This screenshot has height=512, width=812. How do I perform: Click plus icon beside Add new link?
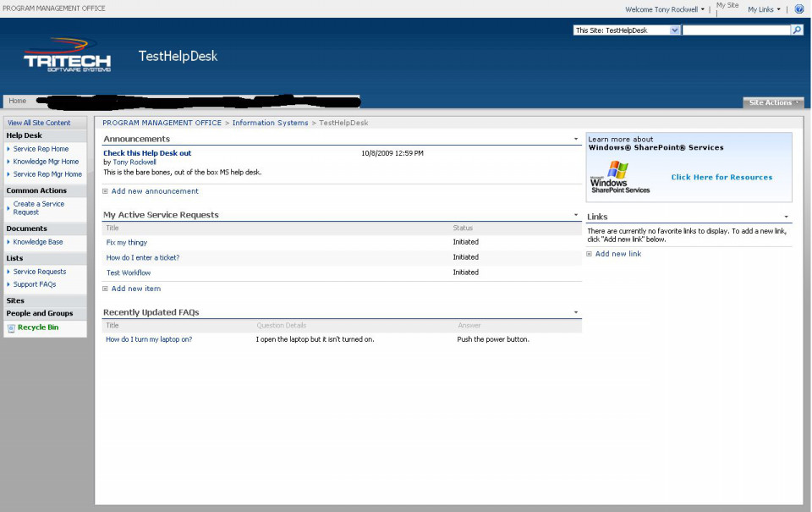pyautogui.click(x=590, y=254)
